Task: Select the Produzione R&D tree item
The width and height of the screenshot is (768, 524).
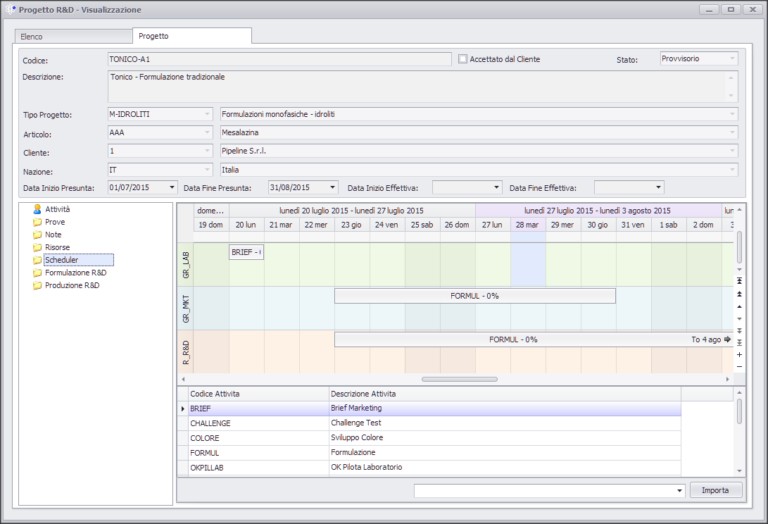Action: pos(72,285)
